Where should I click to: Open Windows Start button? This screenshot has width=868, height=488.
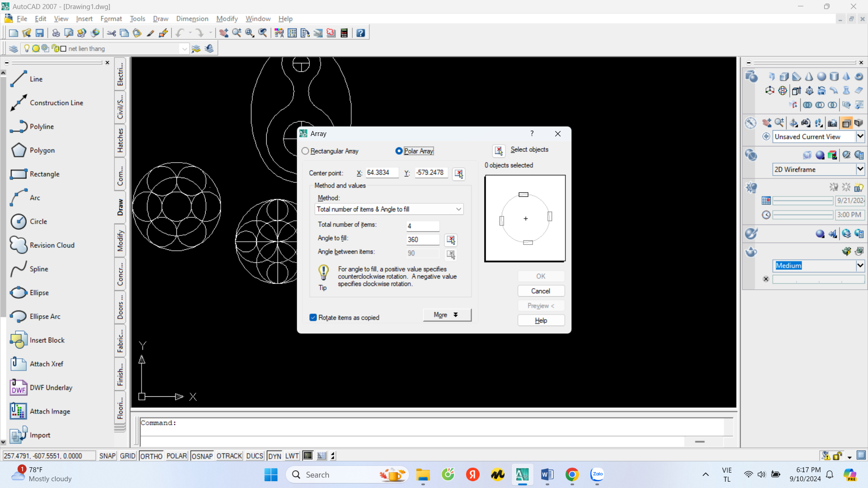(x=271, y=474)
